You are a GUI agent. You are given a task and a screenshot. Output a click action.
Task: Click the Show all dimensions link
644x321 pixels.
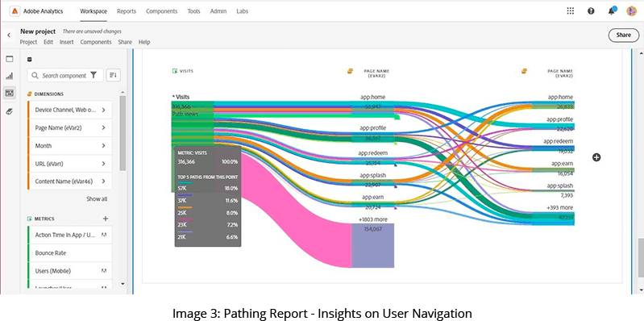pos(97,199)
